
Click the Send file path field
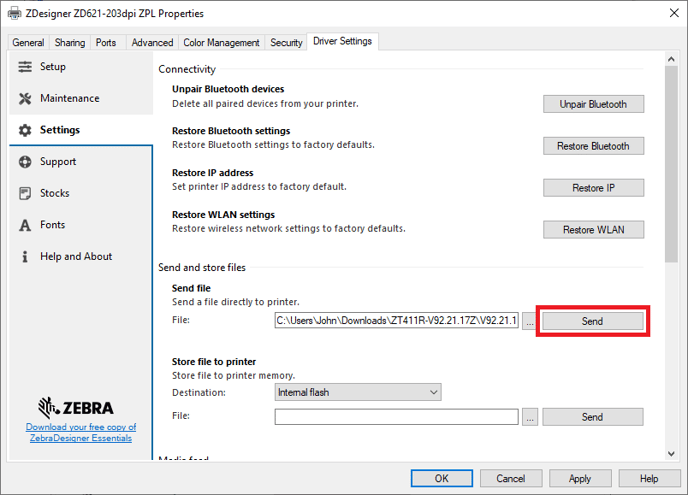click(x=397, y=320)
